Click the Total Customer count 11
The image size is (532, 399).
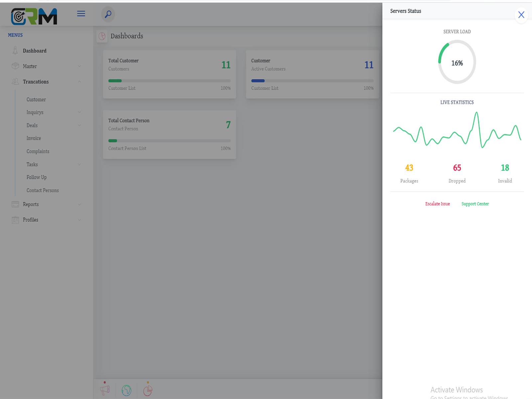point(226,65)
